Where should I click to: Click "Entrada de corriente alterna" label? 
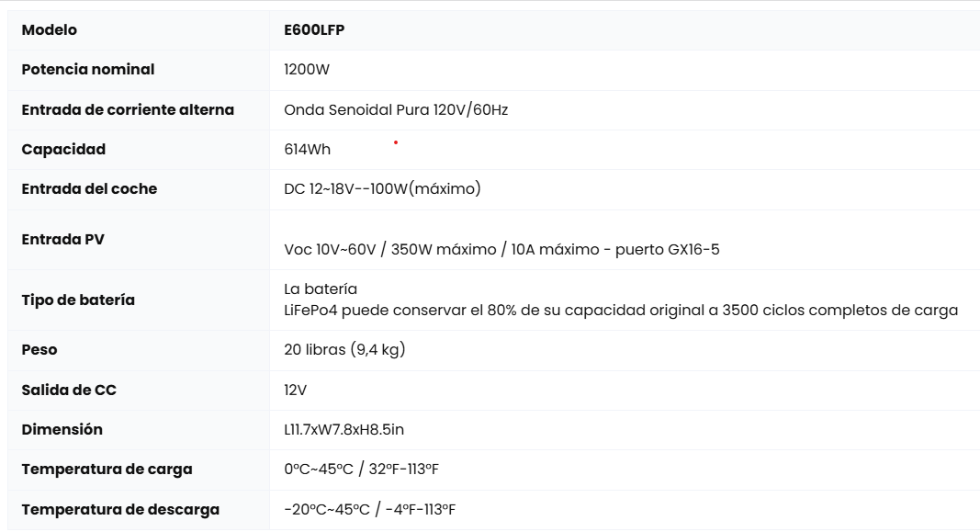pyautogui.click(x=128, y=110)
